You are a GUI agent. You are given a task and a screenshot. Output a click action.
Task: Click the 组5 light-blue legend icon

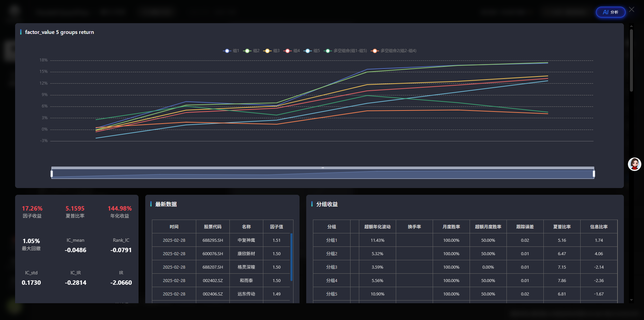308,51
